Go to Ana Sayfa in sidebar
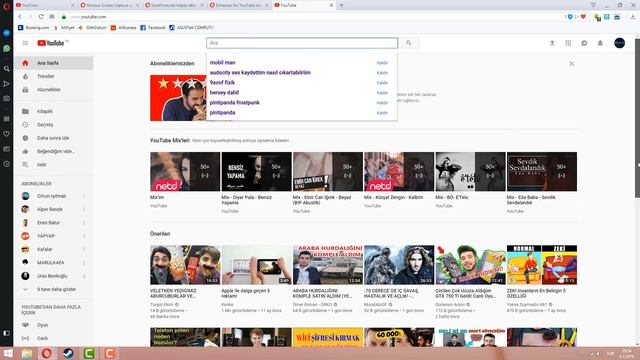640x360 pixels. (53, 63)
